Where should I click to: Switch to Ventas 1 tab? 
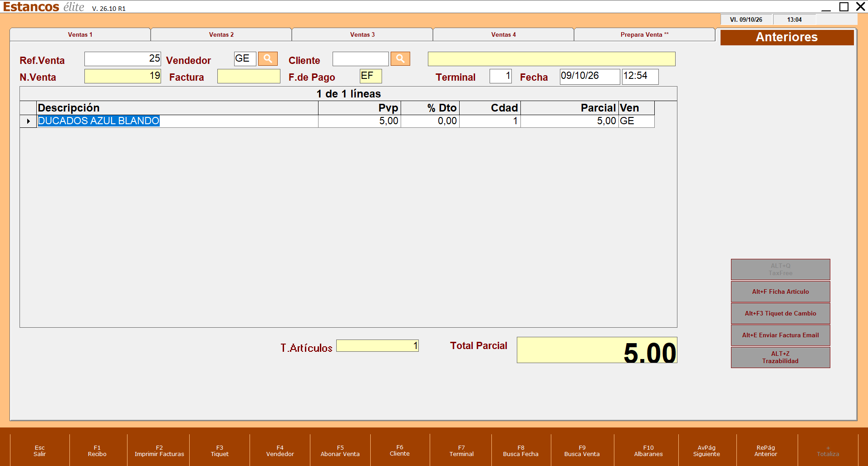click(80, 34)
